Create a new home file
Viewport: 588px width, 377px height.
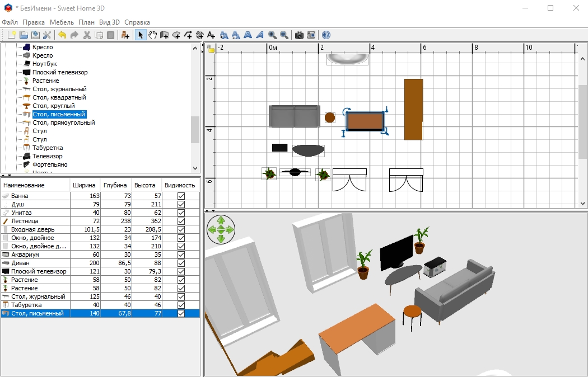click(12, 35)
